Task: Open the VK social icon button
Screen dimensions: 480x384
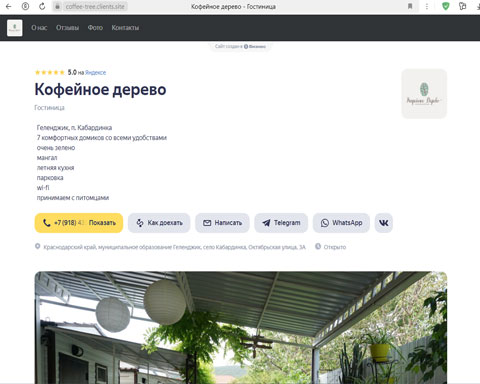Action: [384, 223]
